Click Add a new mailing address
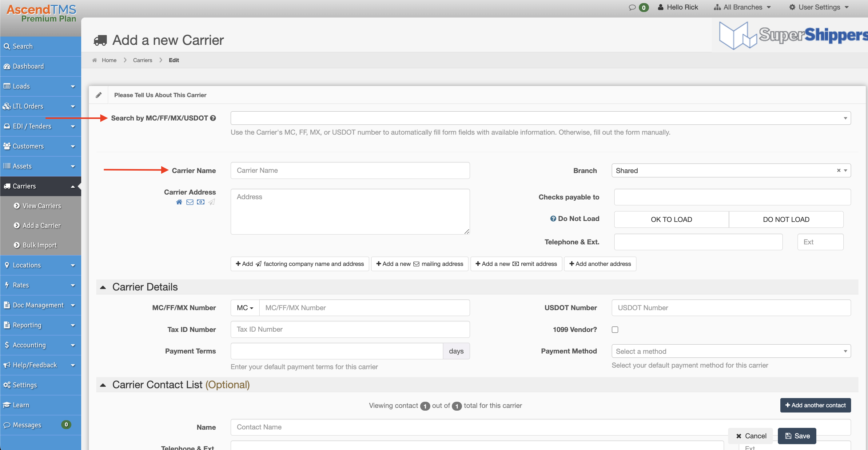 click(x=420, y=264)
